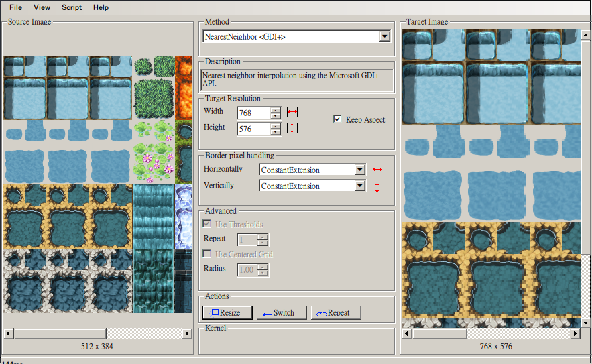Click the 512 x 384 source size label

97,347
